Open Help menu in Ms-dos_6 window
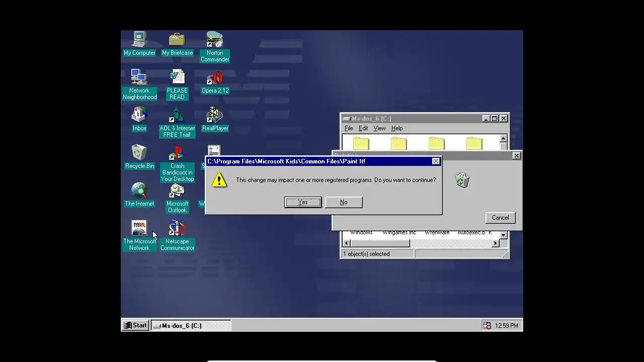 click(x=397, y=128)
